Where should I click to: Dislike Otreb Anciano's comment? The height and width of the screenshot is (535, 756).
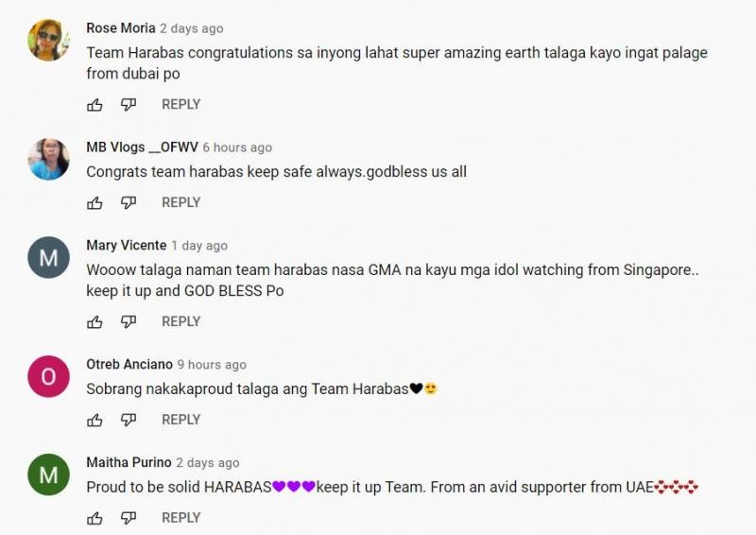[x=129, y=421]
